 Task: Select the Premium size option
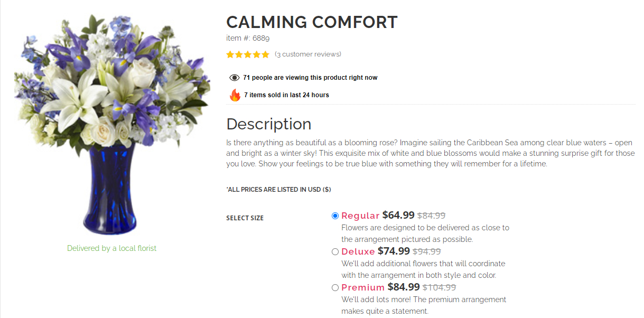tap(335, 287)
